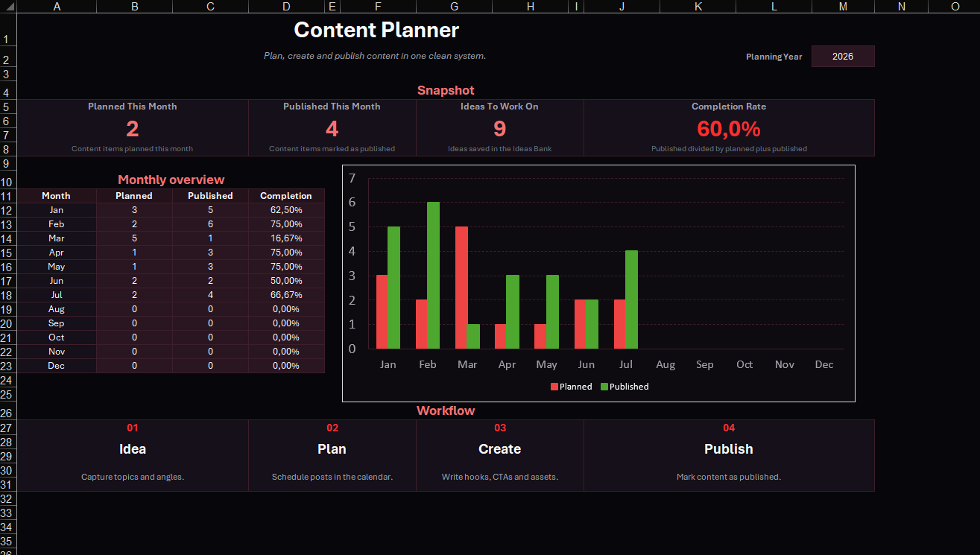Image resolution: width=980 pixels, height=555 pixels.
Task: Click 'Mark content as published.' text
Action: [729, 477]
